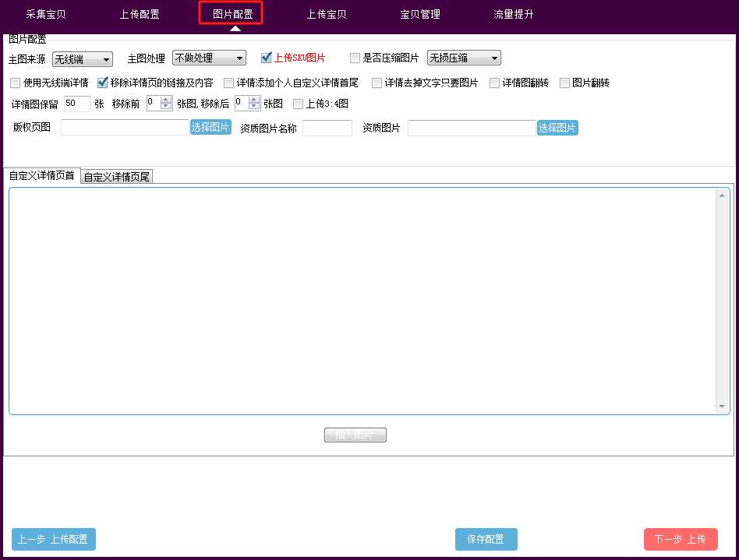Decrease 移除前 image count
This screenshot has height=560, width=739.
coord(166,107)
